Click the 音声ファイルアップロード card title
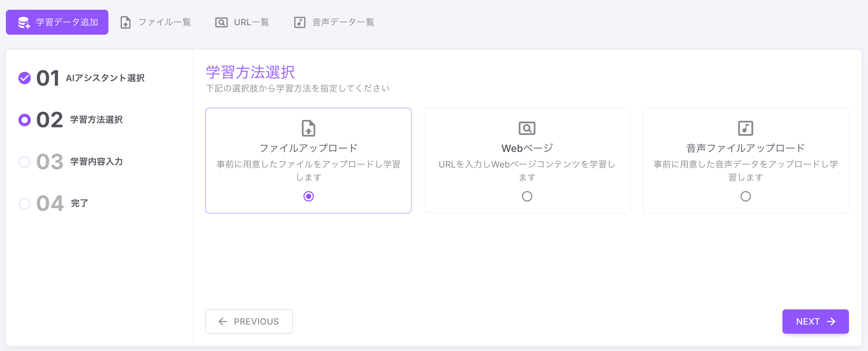This screenshot has width=868, height=351. (746, 148)
